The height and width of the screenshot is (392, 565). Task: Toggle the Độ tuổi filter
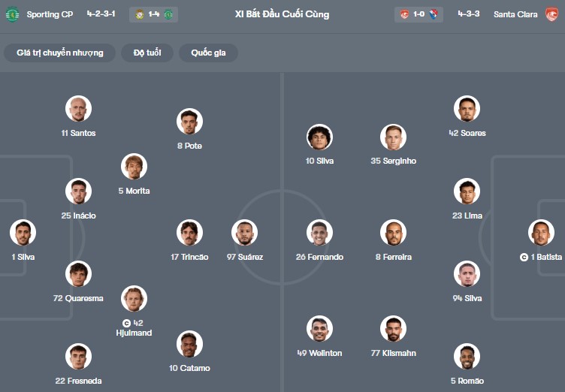pos(147,53)
